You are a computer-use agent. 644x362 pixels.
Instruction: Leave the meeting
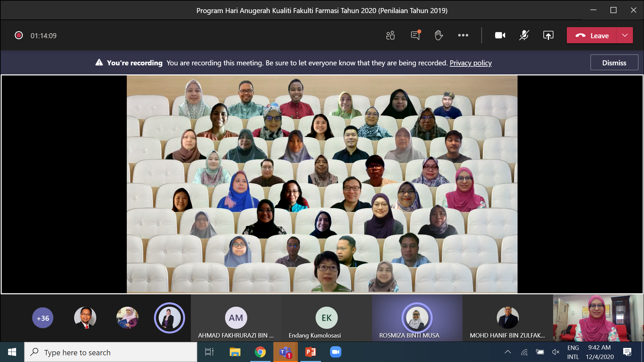tap(592, 36)
